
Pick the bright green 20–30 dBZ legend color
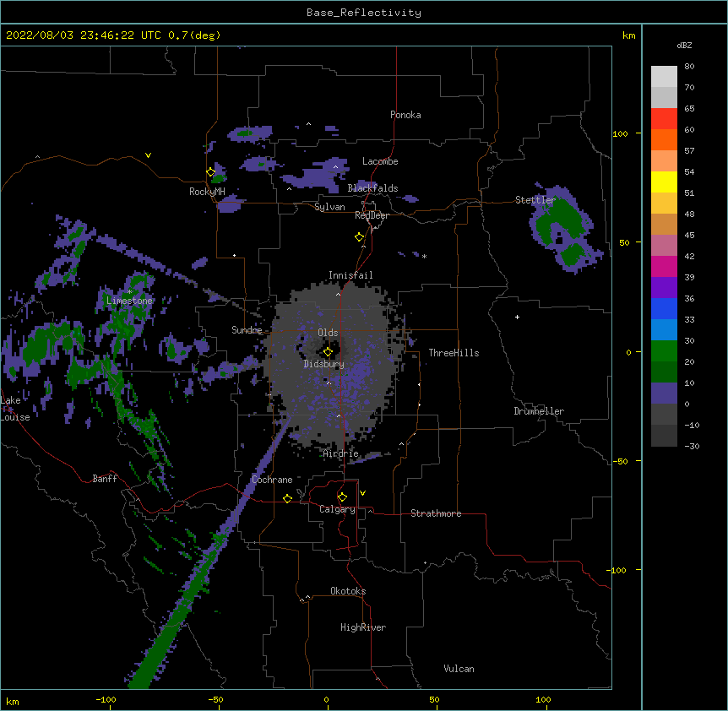pos(664,351)
